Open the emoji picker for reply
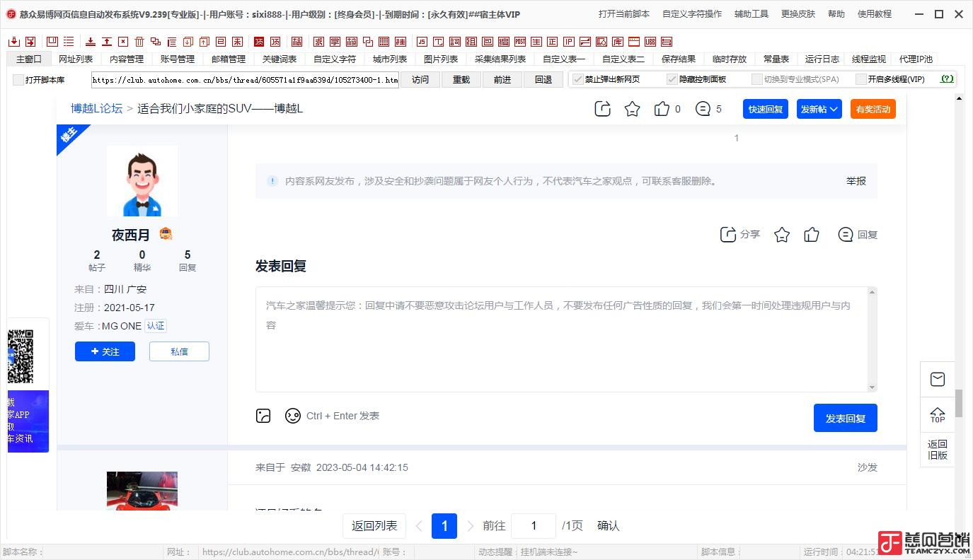The width and height of the screenshot is (973, 560). [293, 416]
